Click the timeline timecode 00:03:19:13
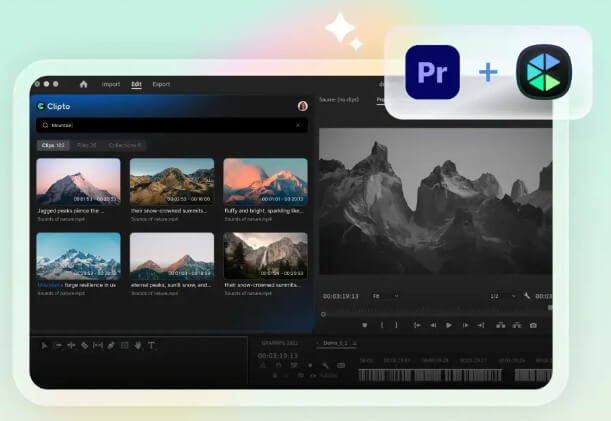The image size is (611, 421). click(277, 356)
